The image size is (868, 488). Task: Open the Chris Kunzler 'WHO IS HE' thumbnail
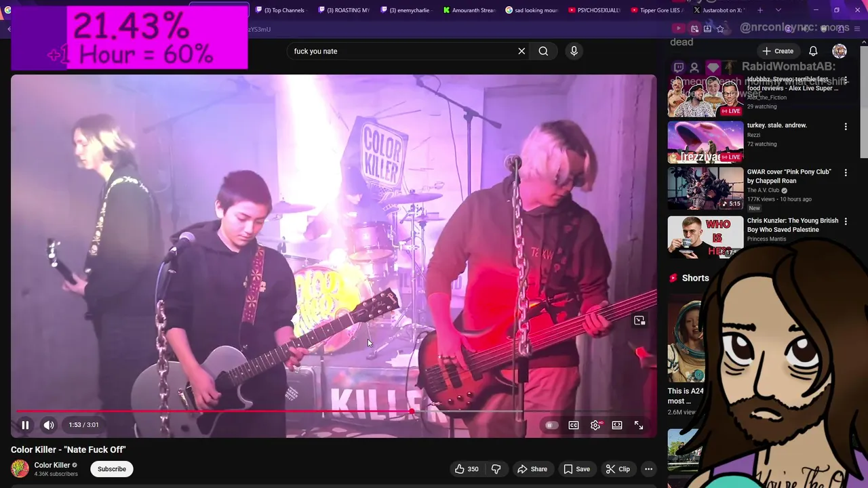coord(705,237)
